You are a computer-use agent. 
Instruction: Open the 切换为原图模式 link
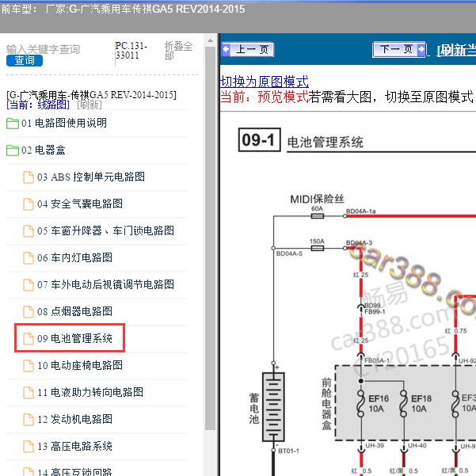point(264,82)
